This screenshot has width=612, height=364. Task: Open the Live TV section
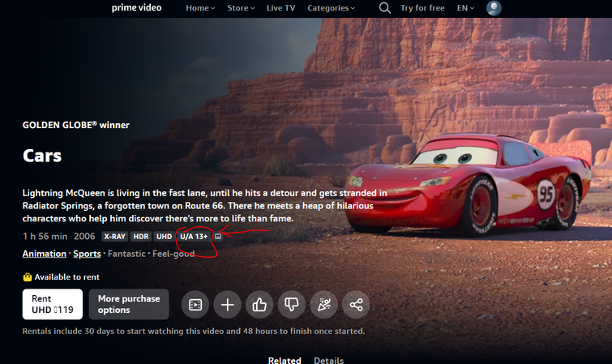[x=280, y=8]
